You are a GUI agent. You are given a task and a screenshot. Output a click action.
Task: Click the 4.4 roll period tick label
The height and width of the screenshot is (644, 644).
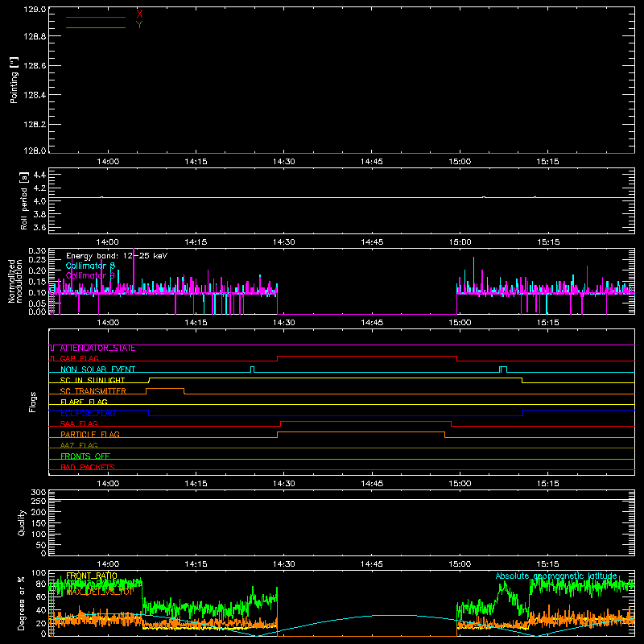pos(39,175)
